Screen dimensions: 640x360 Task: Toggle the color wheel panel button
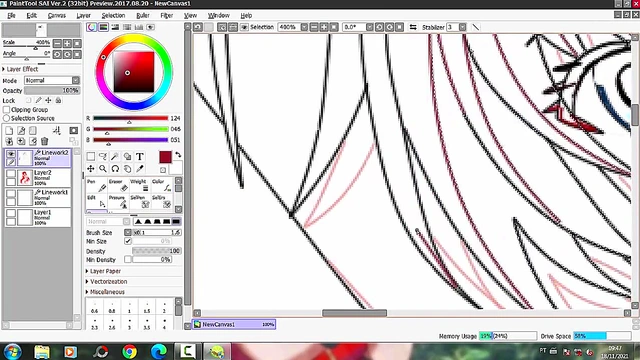91,27
